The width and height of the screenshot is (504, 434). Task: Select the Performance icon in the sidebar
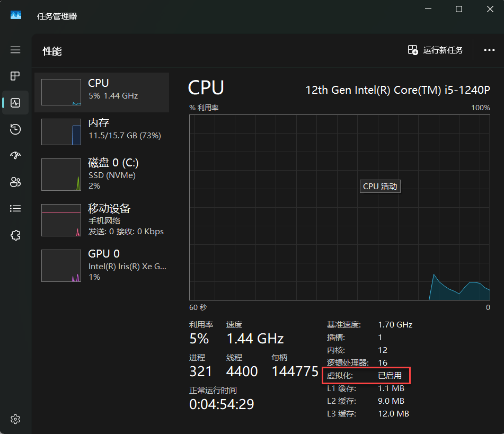[x=15, y=103]
